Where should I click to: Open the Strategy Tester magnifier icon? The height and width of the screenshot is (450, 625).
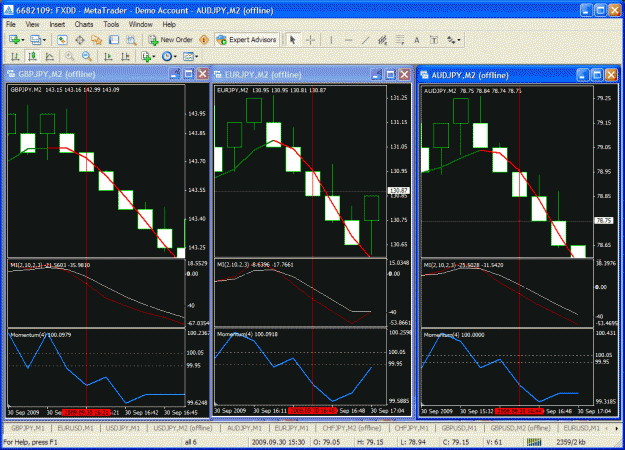(131, 40)
